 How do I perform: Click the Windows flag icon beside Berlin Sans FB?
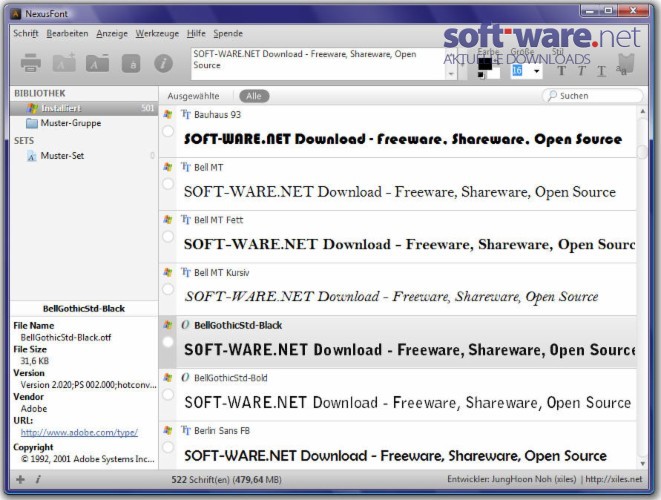pyautogui.click(x=167, y=430)
